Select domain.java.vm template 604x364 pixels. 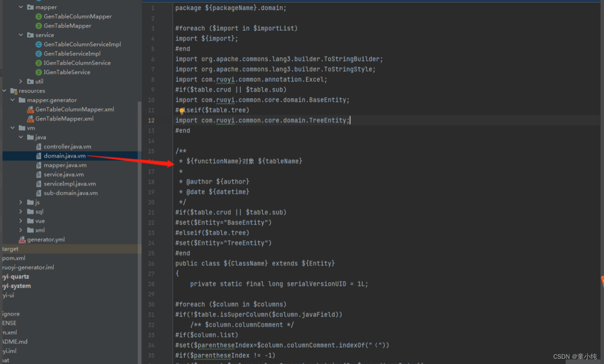65,156
